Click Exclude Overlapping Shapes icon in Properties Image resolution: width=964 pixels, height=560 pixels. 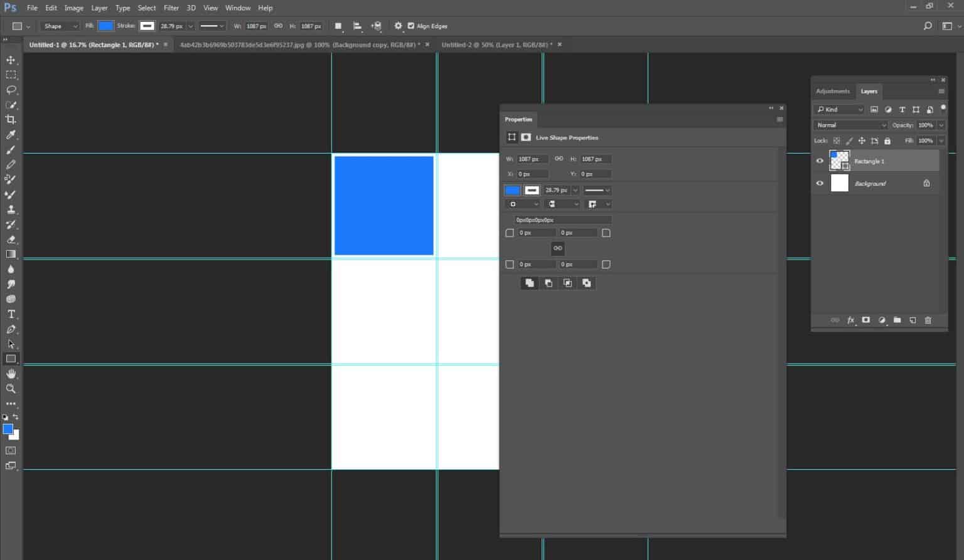587,283
